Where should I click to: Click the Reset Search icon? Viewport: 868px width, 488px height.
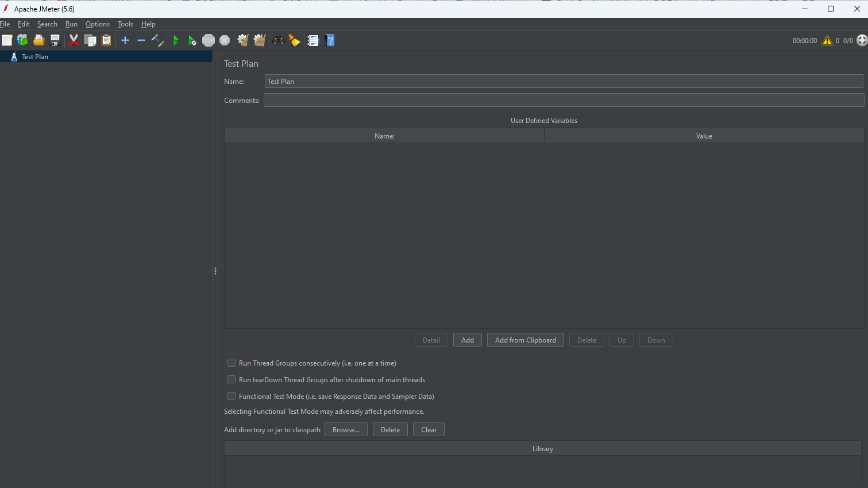tap(294, 40)
